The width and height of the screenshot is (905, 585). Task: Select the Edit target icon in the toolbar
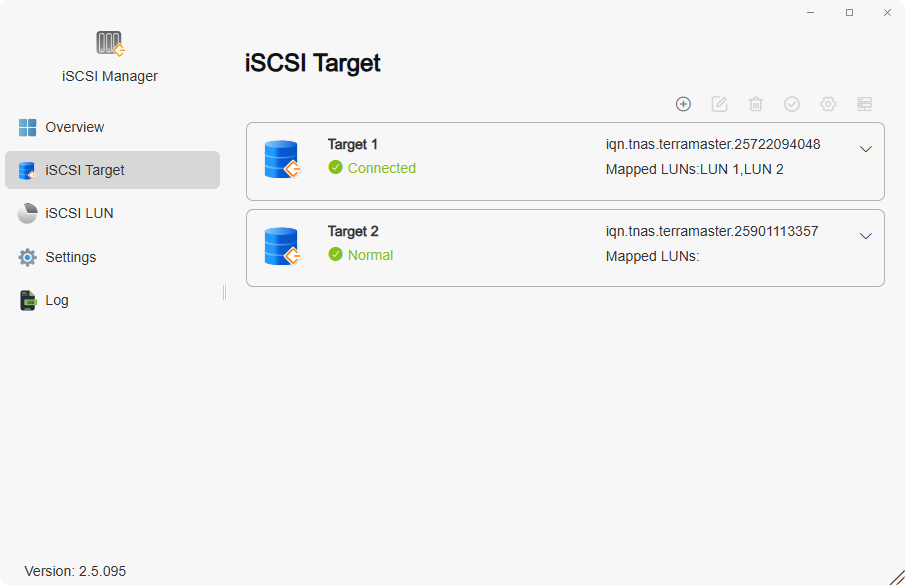click(x=719, y=103)
